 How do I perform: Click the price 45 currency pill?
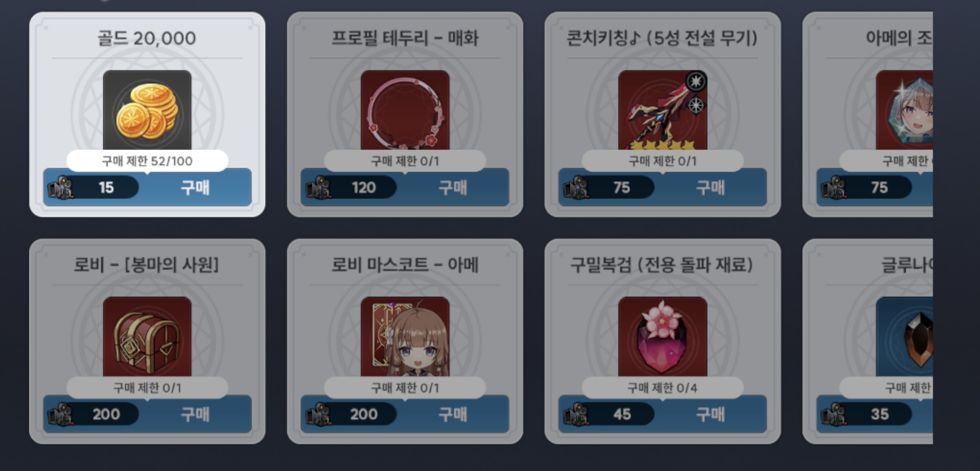point(608,414)
